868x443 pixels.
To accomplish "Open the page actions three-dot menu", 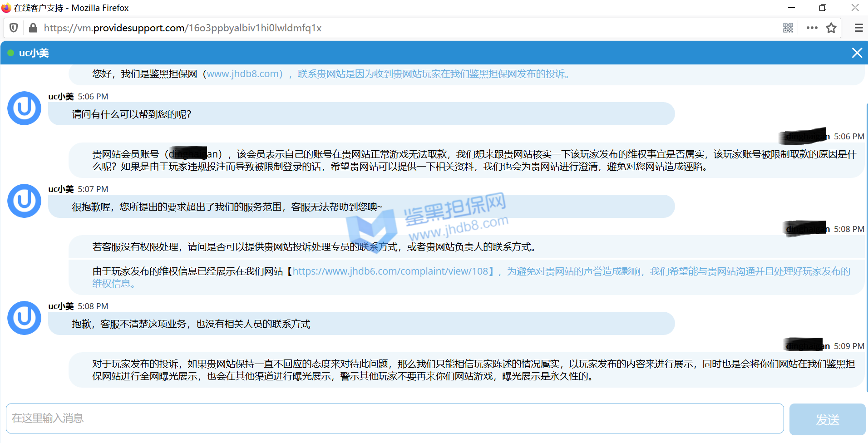I will [812, 28].
